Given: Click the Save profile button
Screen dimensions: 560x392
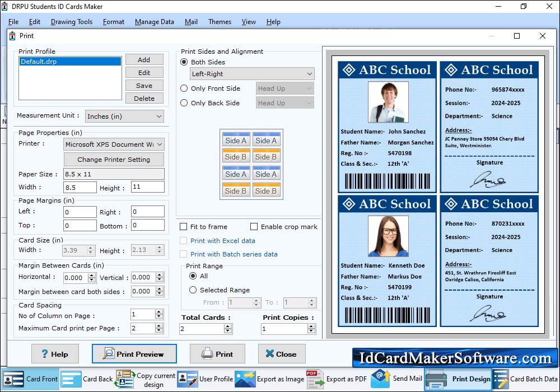Looking at the screenshot, I should click(144, 85).
